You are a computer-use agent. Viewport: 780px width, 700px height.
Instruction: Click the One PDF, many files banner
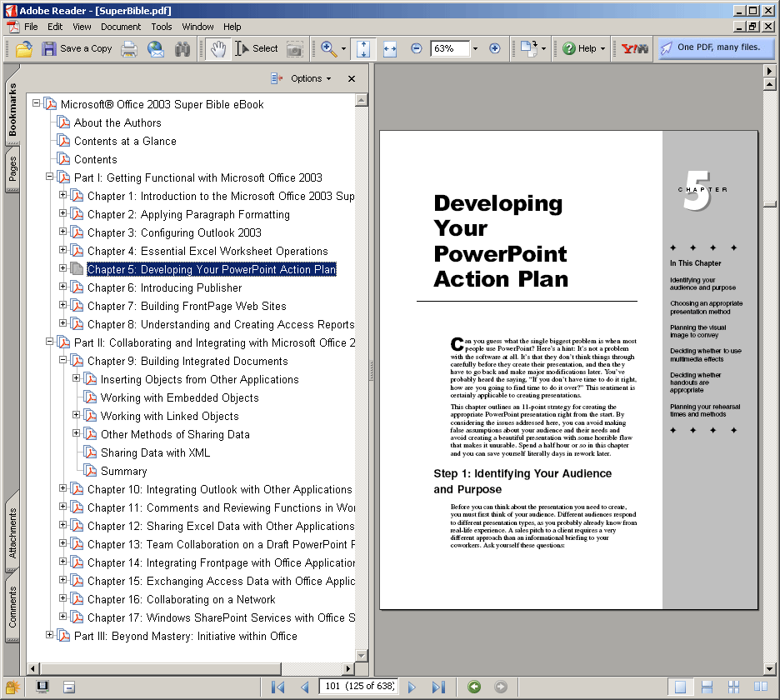coord(717,47)
